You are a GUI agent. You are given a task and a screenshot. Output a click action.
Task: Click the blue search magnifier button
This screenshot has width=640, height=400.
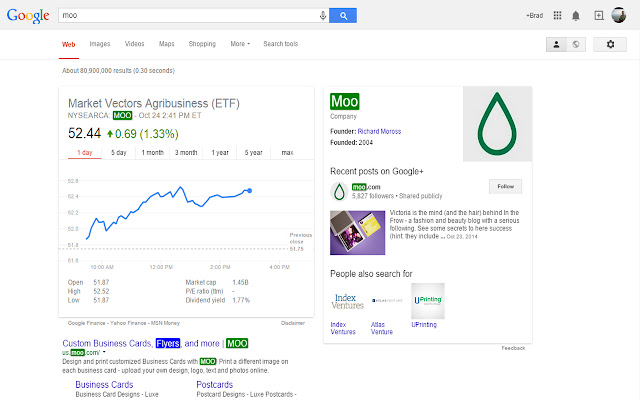click(343, 16)
